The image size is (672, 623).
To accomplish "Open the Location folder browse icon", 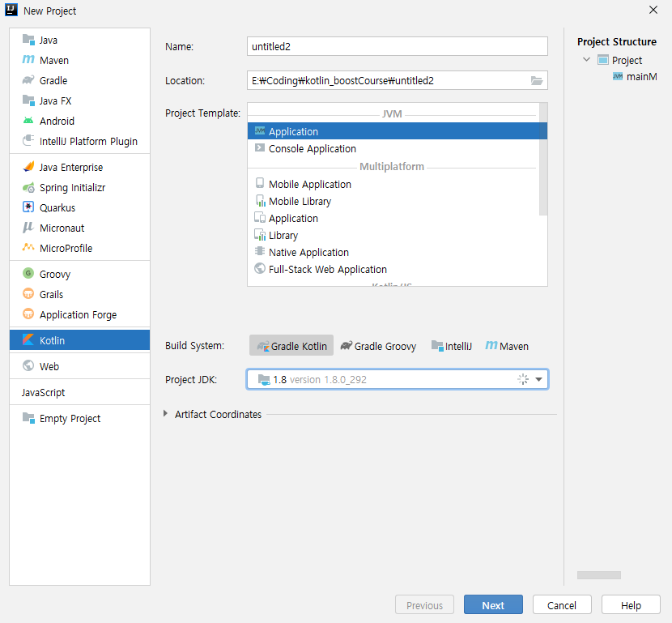I will tap(537, 80).
